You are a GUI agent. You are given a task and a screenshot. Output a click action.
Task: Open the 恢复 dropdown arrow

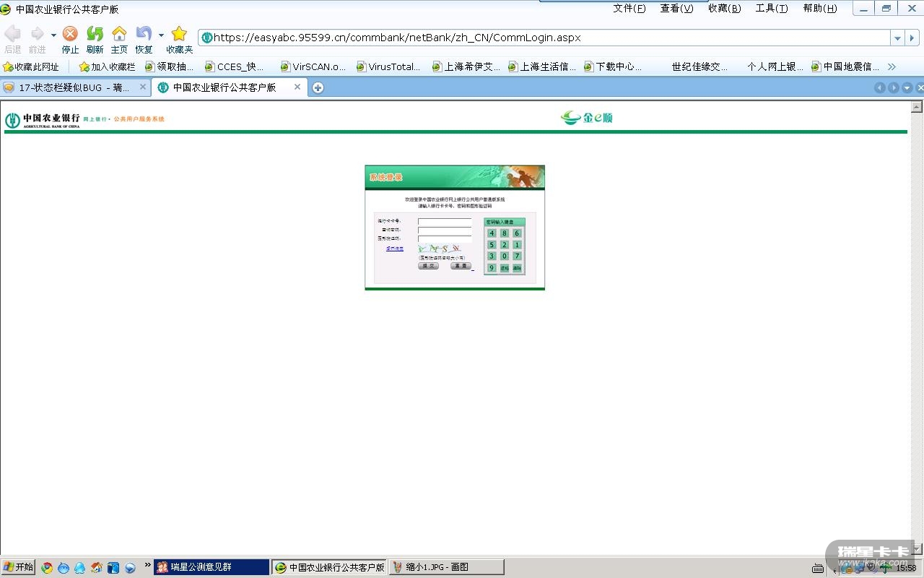[161, 35]
